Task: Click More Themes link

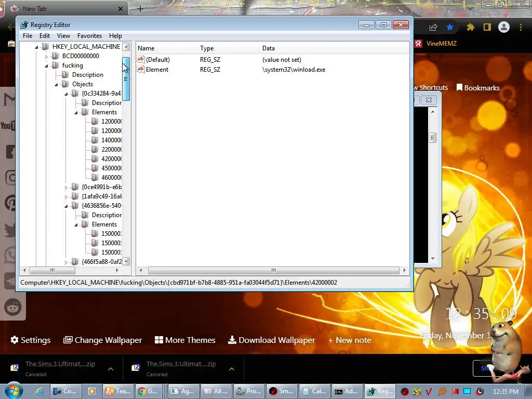Action: (185, 340)
